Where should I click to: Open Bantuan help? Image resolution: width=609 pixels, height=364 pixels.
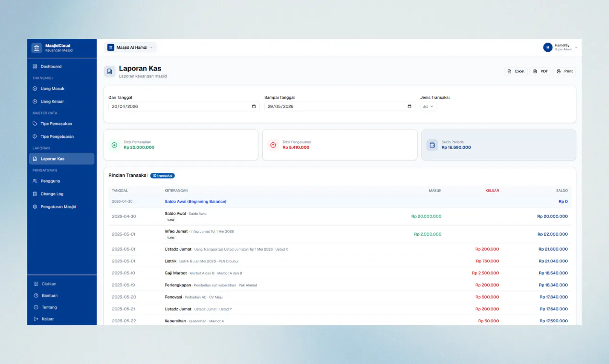pos(61,296)
